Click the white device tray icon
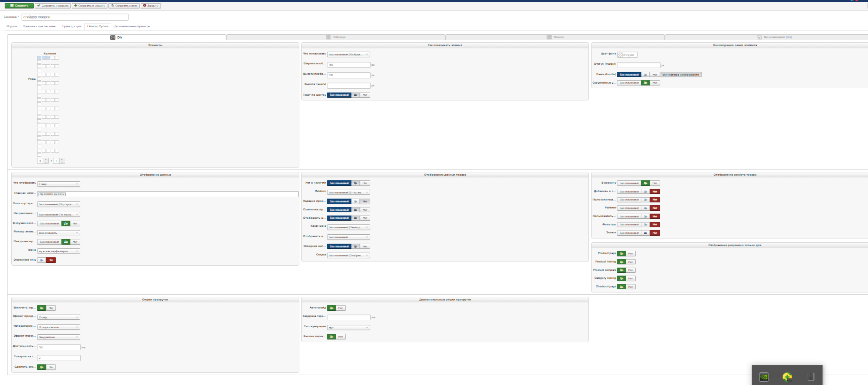Screen dimensions: 868x385 point(810,377)
